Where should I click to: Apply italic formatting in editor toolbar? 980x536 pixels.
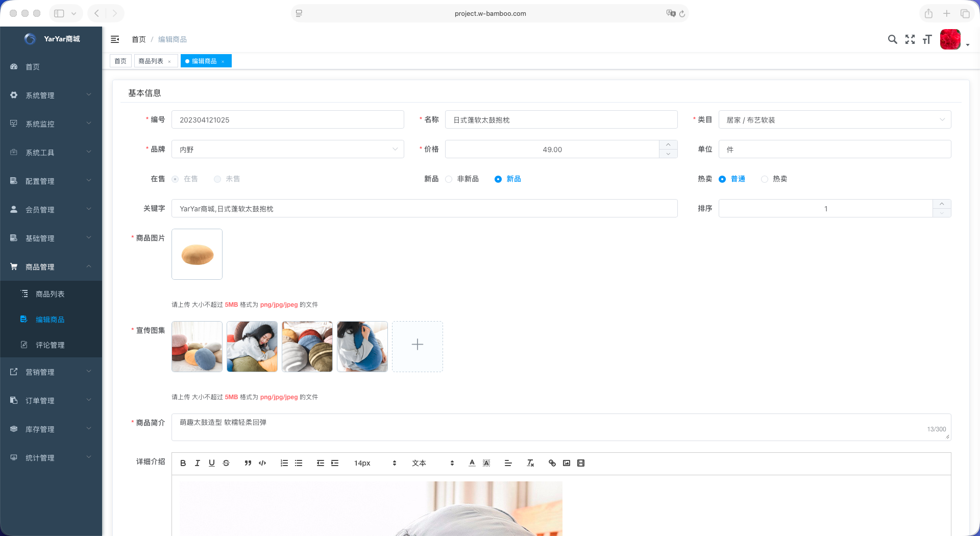click(197, 463)
